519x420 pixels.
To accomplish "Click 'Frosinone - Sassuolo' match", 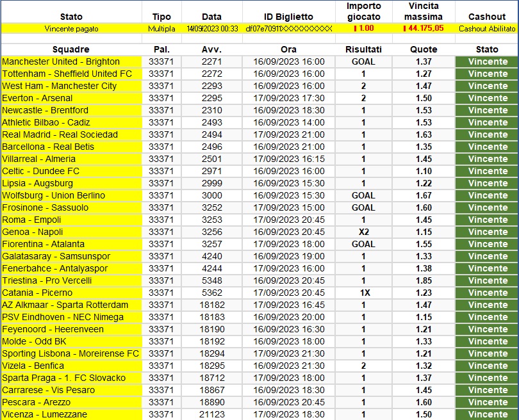I will tap(72, 208).
